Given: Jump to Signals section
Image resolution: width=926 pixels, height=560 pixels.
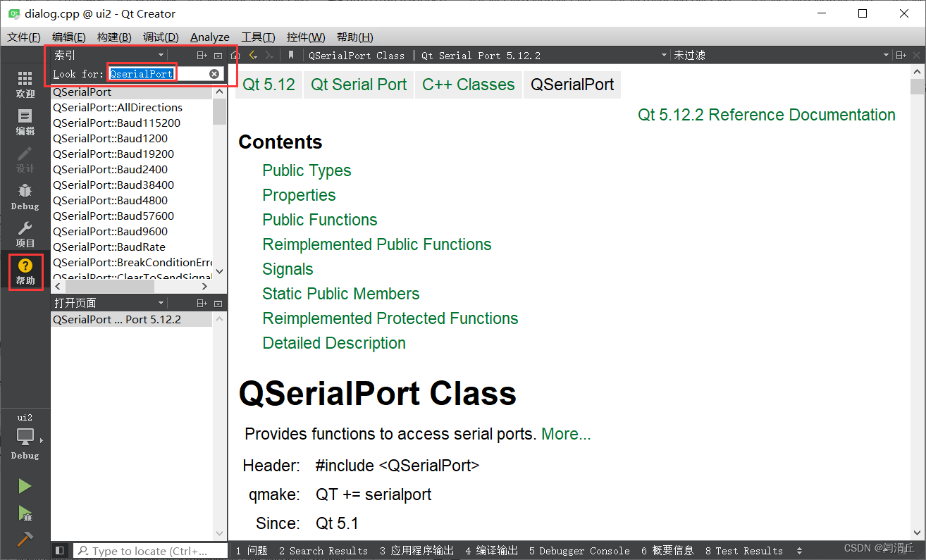Looking at the screenshot, I should pyautogui.click(x=288, y=269).
